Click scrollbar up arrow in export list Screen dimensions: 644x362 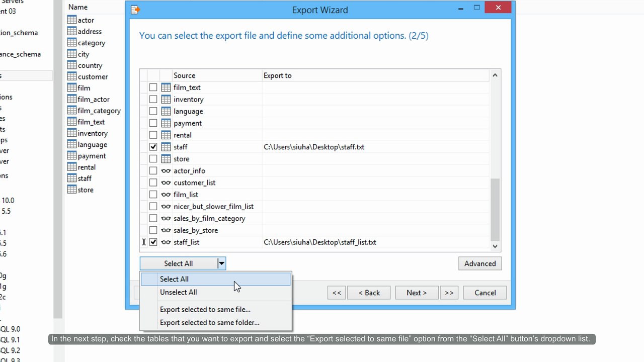tap(495, 75)
